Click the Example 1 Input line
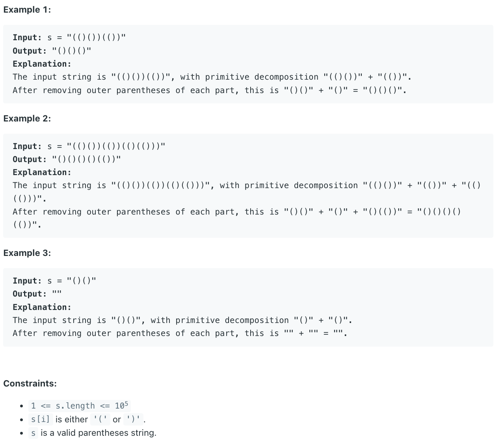The height and width of the screenshot is (448, 502). pyautogui.click(x=69, y=37)
